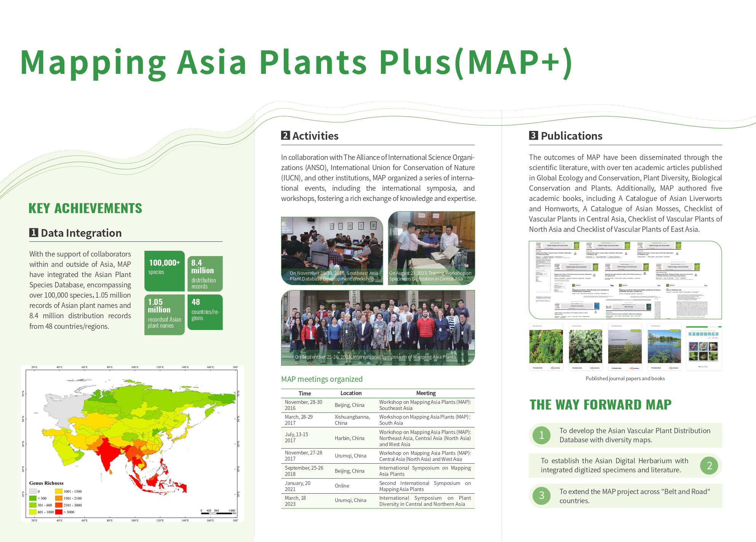Select the green 100,000+ species stat box
Screen dimensions: 756x542
(x=164, y=271)
